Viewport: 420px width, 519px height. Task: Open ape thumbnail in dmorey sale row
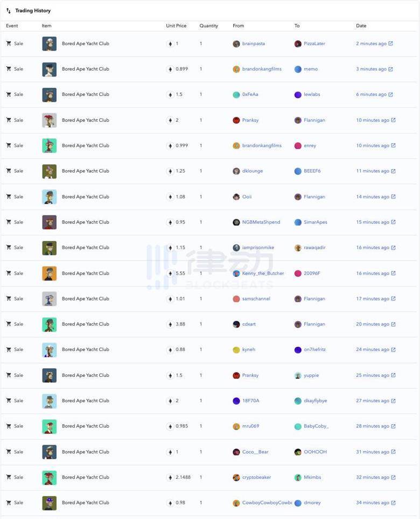(50, 503)
